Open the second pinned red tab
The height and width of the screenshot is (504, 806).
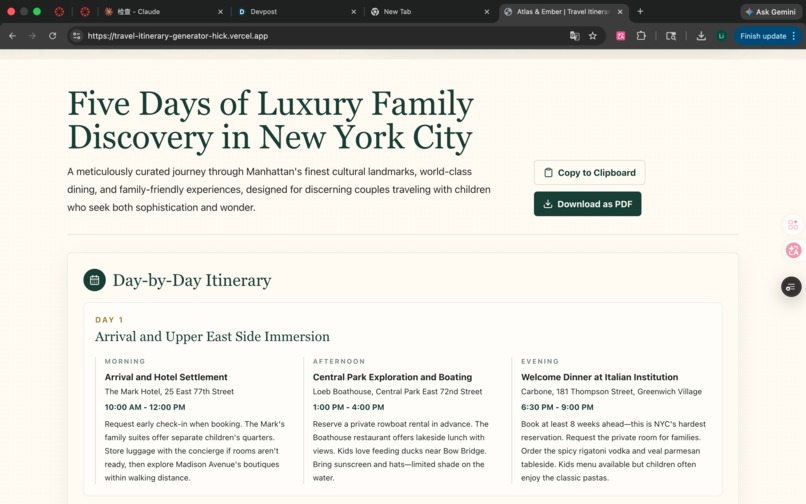tap(85, 12)
